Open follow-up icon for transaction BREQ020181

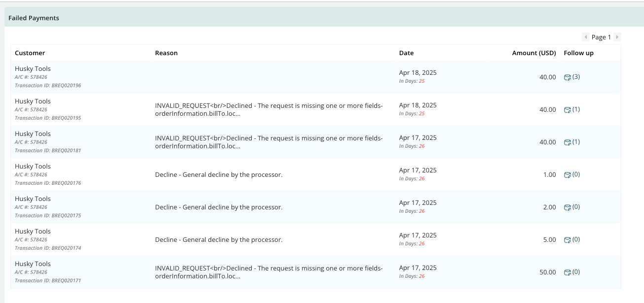click(568, 142)
